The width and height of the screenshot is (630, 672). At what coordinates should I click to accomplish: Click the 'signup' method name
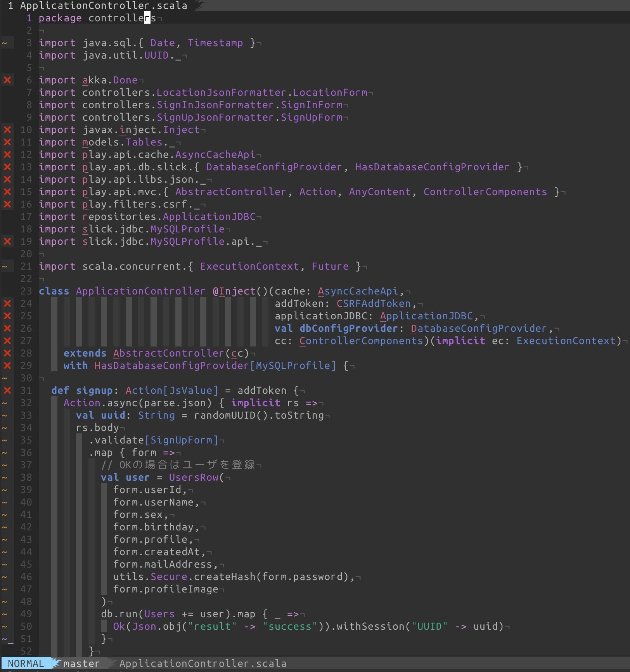(x=94, y=391)
